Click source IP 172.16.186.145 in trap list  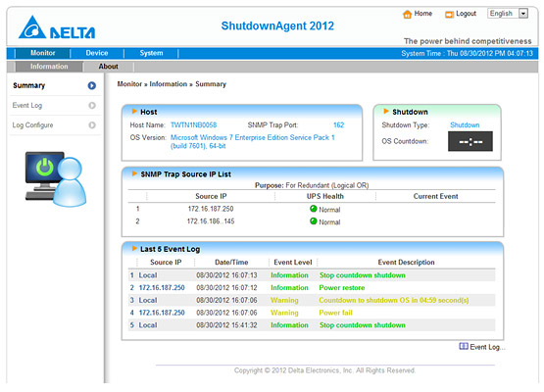pos(211,221)
